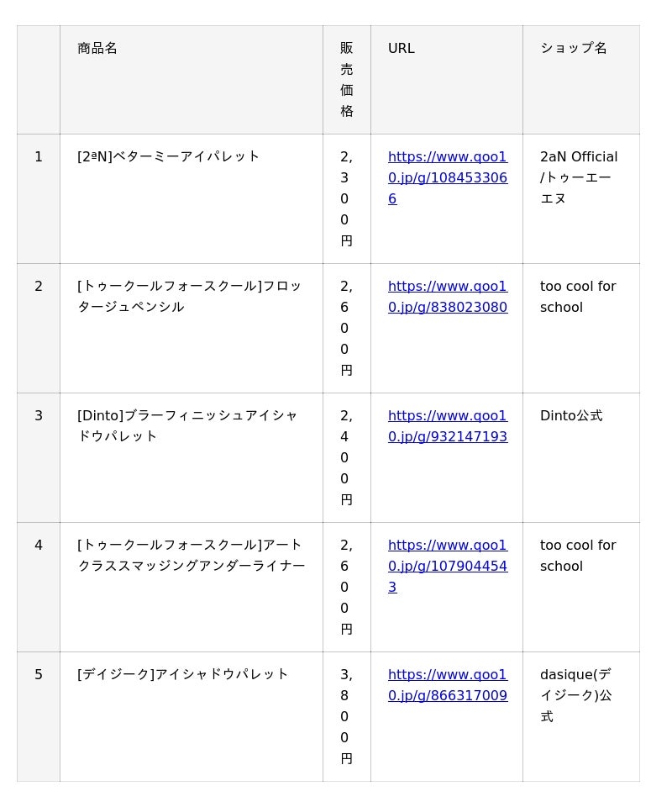Visit the qoo10 link ending in 866317009

click(447, 685)
